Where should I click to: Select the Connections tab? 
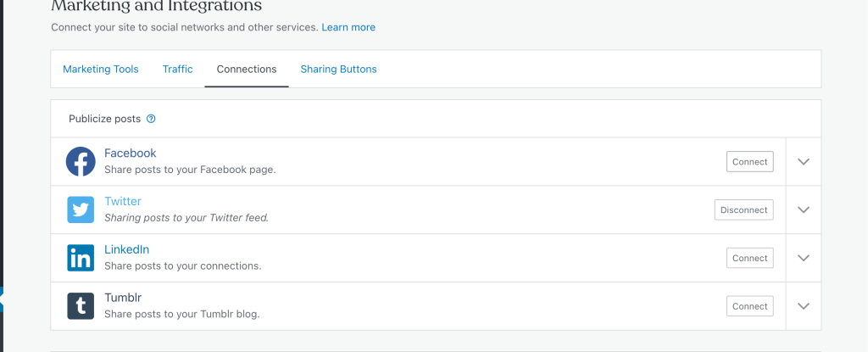tap(247, 70)
